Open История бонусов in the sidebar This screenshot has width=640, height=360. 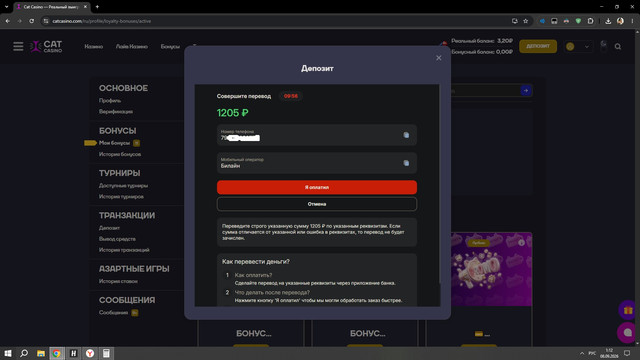click(x=120, y=154)
